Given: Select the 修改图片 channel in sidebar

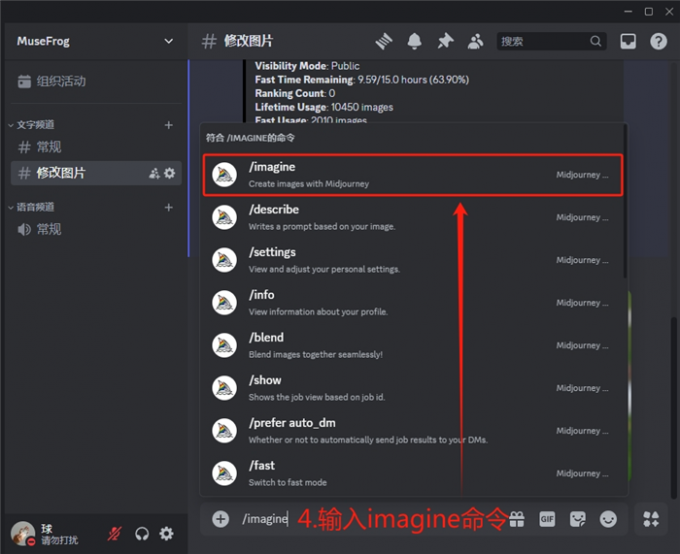Looking at the screenshot, I should pos(96,173).
